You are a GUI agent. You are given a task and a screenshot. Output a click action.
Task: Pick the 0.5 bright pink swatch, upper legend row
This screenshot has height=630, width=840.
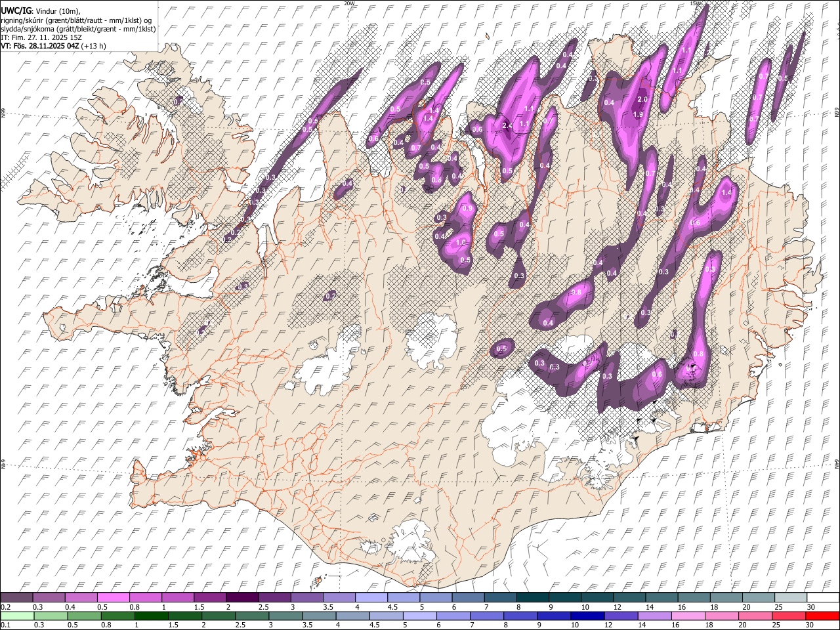114,597
